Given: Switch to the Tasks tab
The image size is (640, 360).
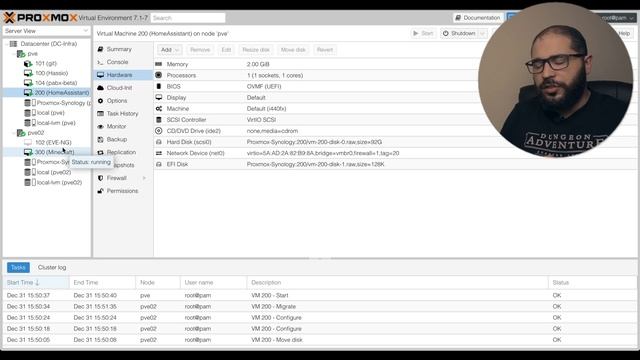Looking at the screenshot, I should [18, 267].
